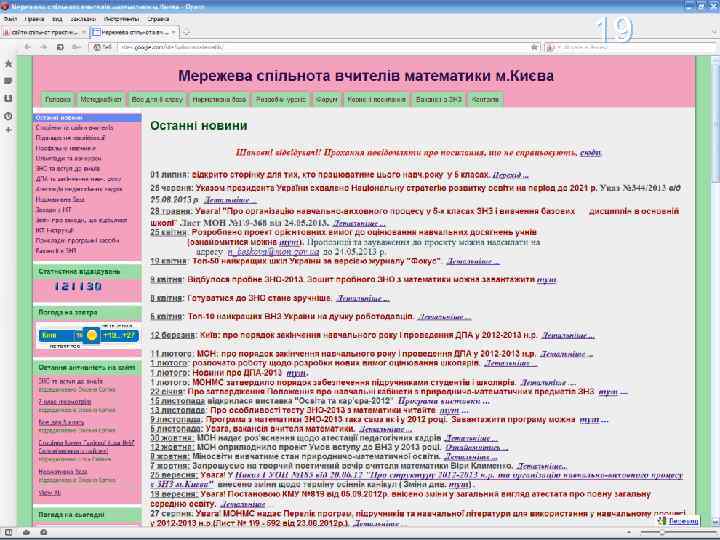Switch to the first browser tab
This screenshot has width=720, height=540.
[x=44, y=32]
